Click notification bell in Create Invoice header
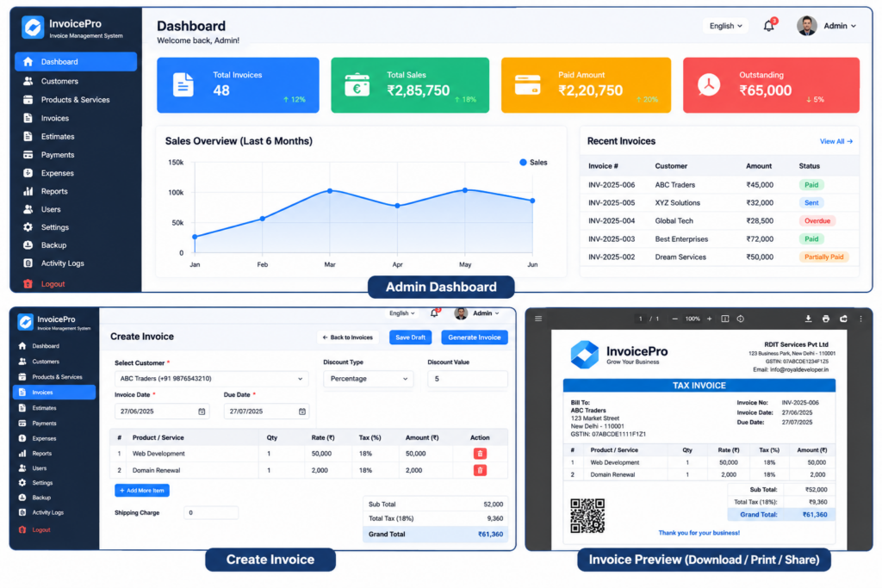882x588 pixels. (x=434, y=313)
